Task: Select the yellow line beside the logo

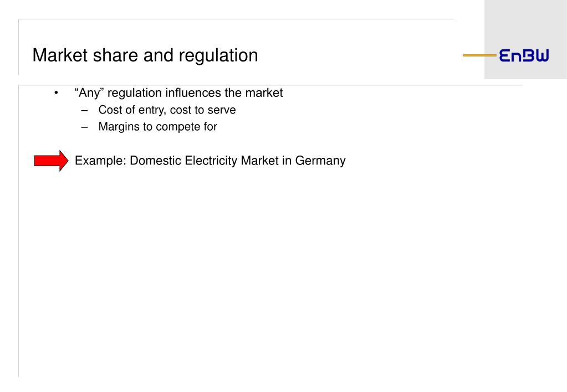Action: 479,55
